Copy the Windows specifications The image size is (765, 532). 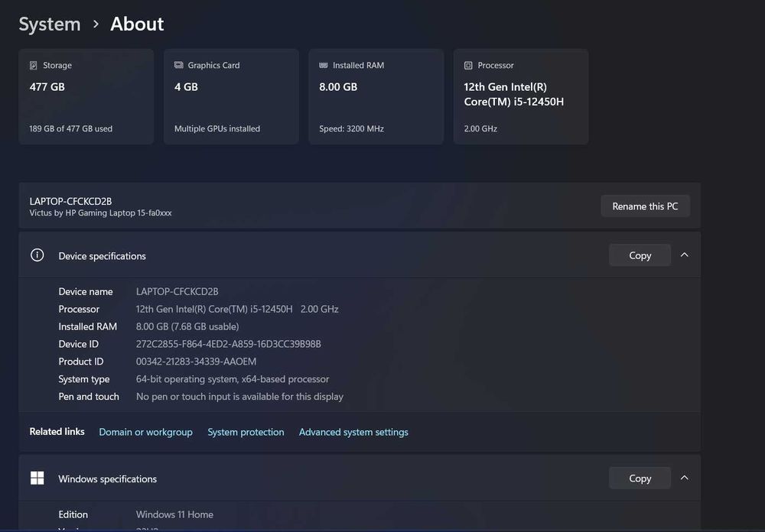(640, 478)
